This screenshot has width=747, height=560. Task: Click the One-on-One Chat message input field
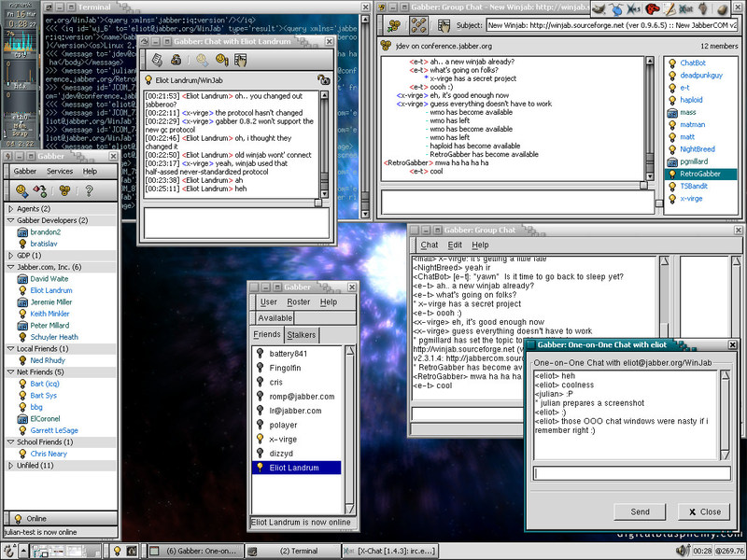click(x=632, y=473)
